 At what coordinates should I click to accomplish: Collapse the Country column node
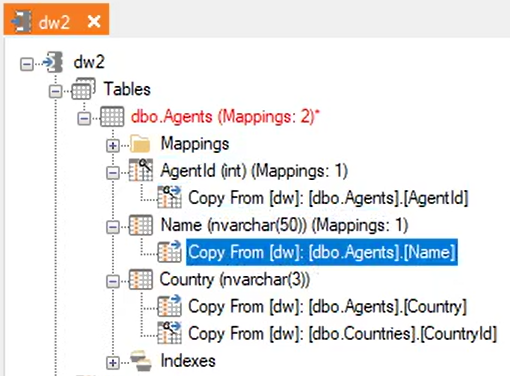[x=113, y=281]
